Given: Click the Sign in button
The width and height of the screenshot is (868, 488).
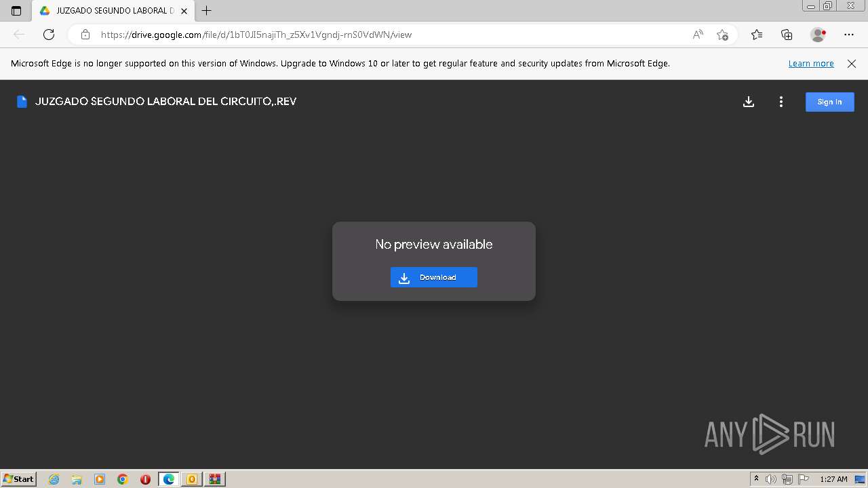Looking at the screenshot, I should [829, 102].
